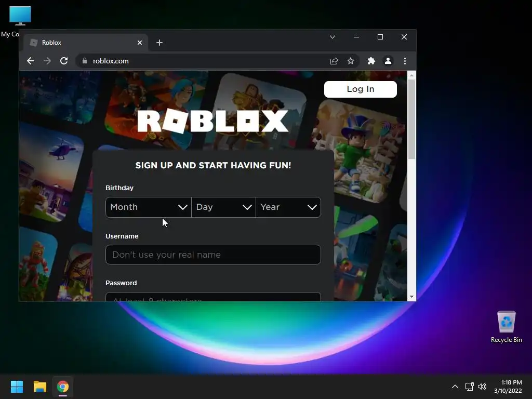Click the Password input field
This screenshot has width=532, height=399.
pyautogui.click(x=213, y=297)
